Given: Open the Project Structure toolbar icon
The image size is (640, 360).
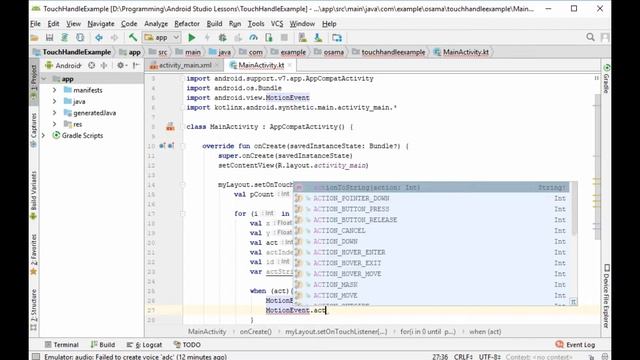Looking at the screenshot, I should click(x=337, y=38).
